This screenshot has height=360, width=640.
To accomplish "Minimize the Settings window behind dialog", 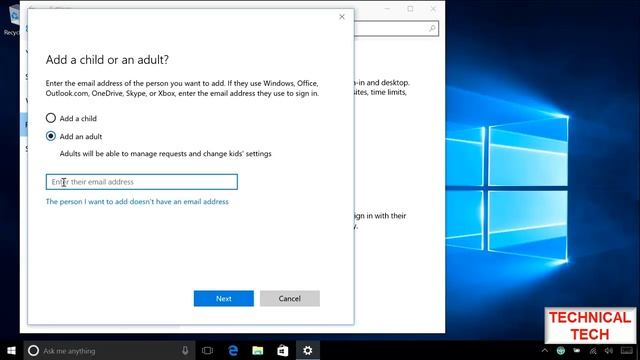I will 387,9.
